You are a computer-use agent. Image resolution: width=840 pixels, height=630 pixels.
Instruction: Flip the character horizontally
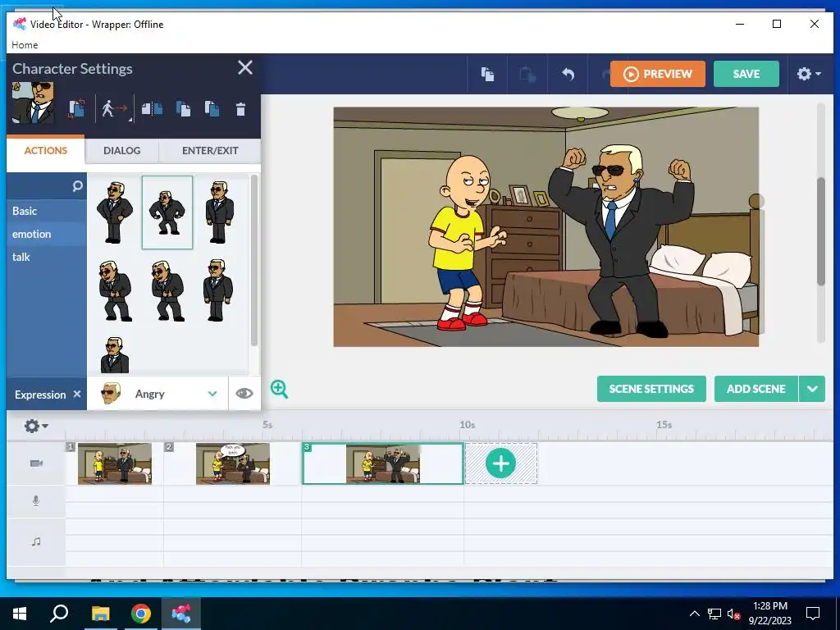[x=152, y=109]
